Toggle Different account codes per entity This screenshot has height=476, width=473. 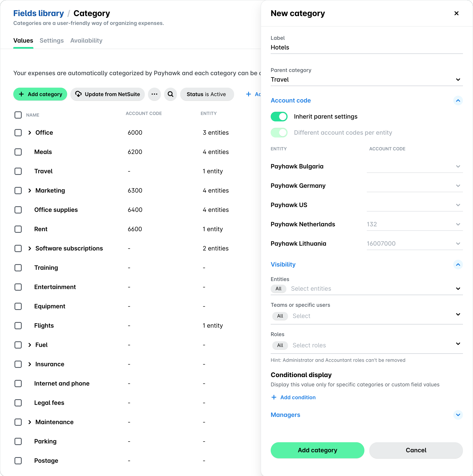pyautogui.click(x=279, y=132)
